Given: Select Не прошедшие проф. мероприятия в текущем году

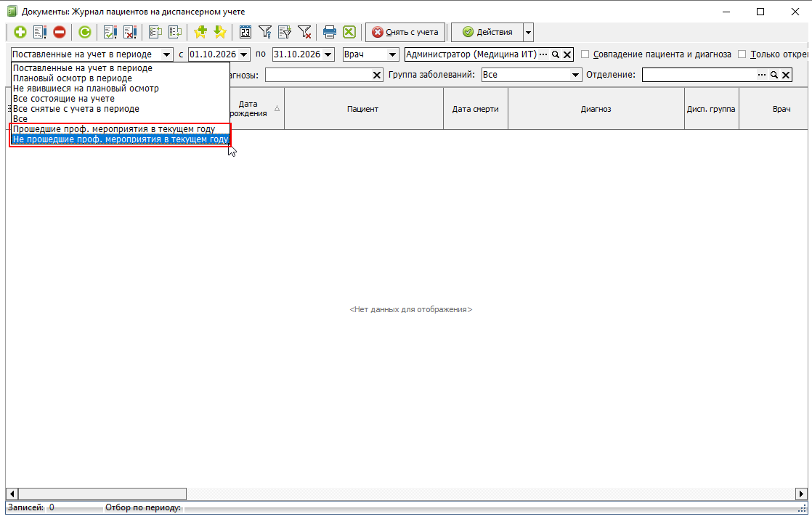Looking at the screenshot, I should 120,139.
